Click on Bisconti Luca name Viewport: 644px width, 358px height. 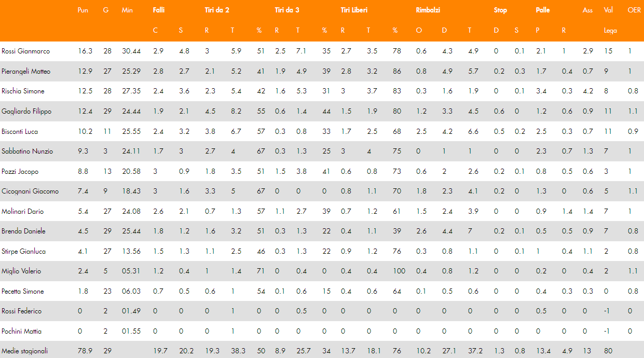coord(20,131)
